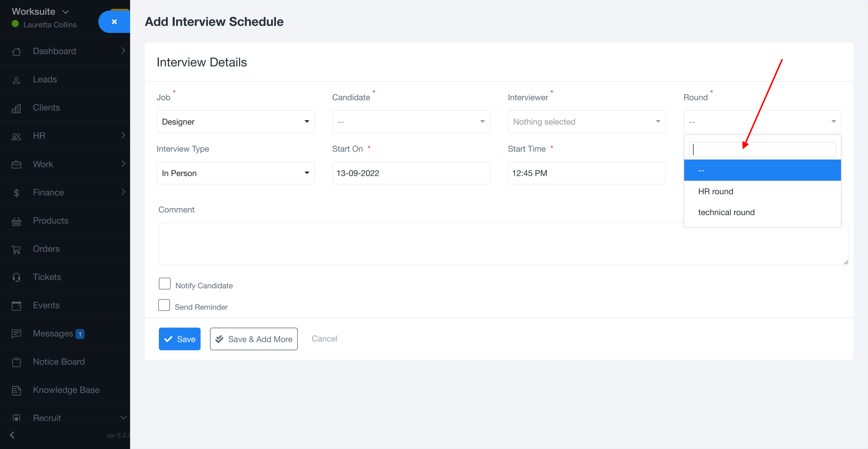The height and width of the screenshot is (449, 868).
Task: Click the Dashboard home icon in sidebar
Action: click(x=16, y=51)
